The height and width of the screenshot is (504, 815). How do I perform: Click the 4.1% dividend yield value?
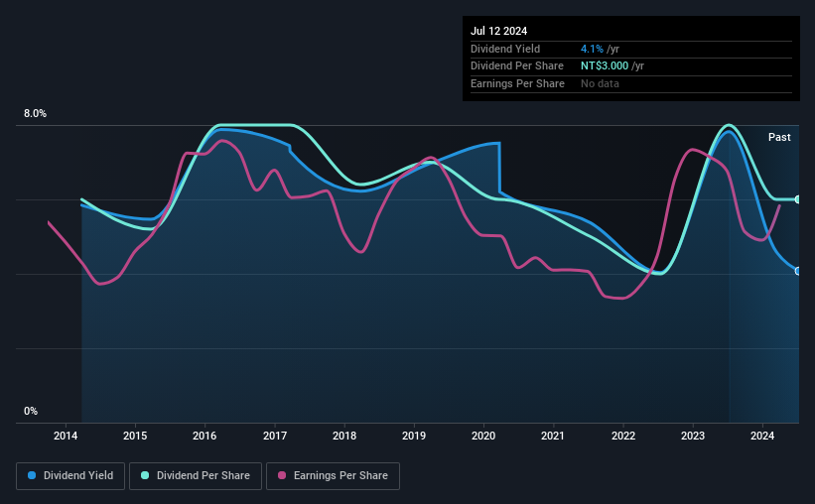[x=592, y=49]
